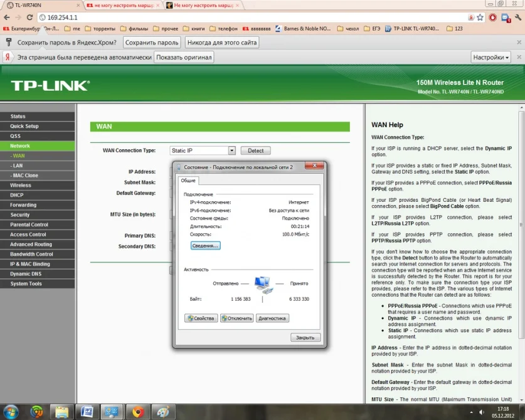Click the Detect button

click(255, 150)
